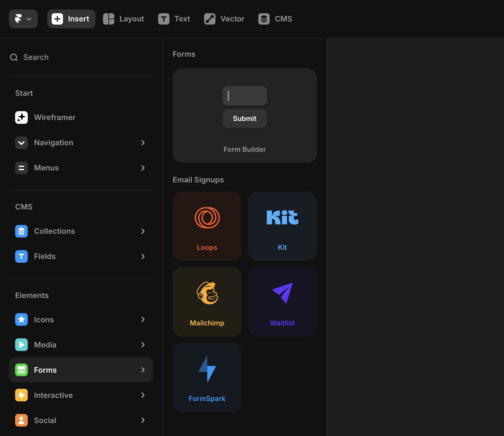The image size is (504, 436).
Task: Expand the Fields row chevron
Action: pyautogui.click(x=143, y=256)
